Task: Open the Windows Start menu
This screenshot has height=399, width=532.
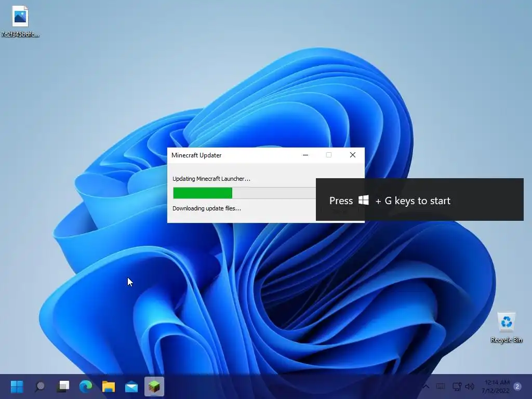Action: pyautogui.click(x=17, y=387)
